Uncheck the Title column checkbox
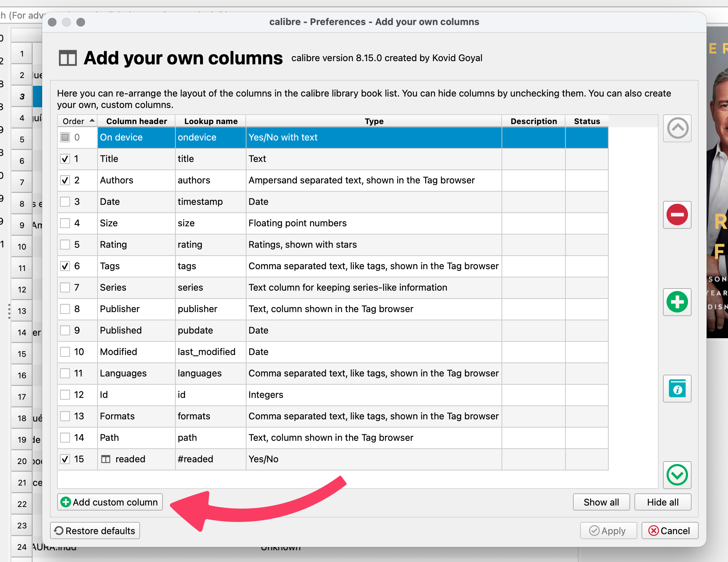Viewport: 728px width, 562px height. coord(65,159)
